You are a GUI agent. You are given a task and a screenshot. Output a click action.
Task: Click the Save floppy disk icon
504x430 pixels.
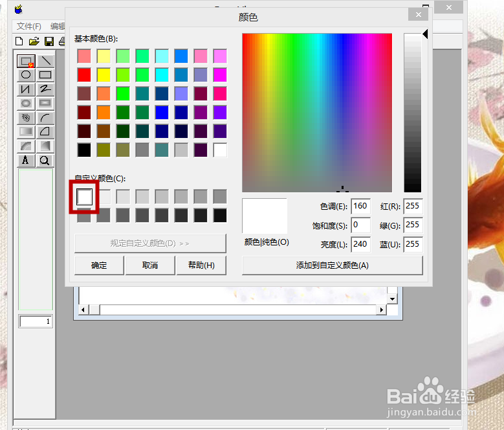pyautogui.click(x=49, y=41)
